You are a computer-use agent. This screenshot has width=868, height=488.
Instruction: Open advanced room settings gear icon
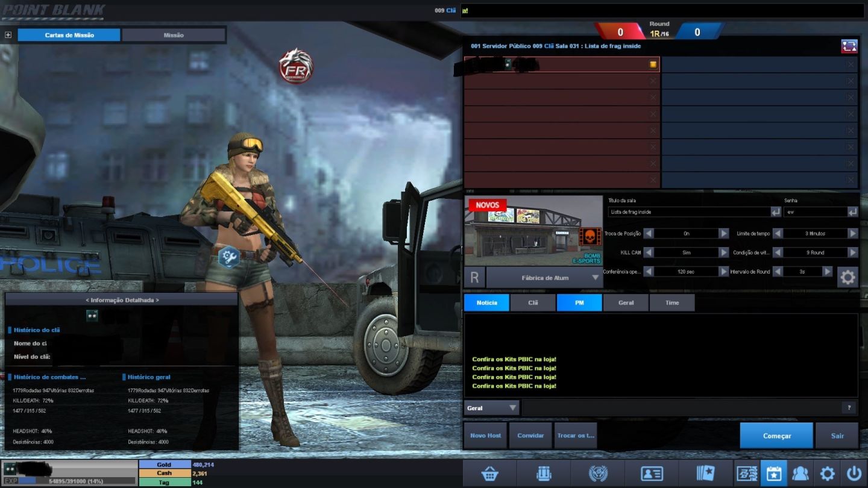848,277
